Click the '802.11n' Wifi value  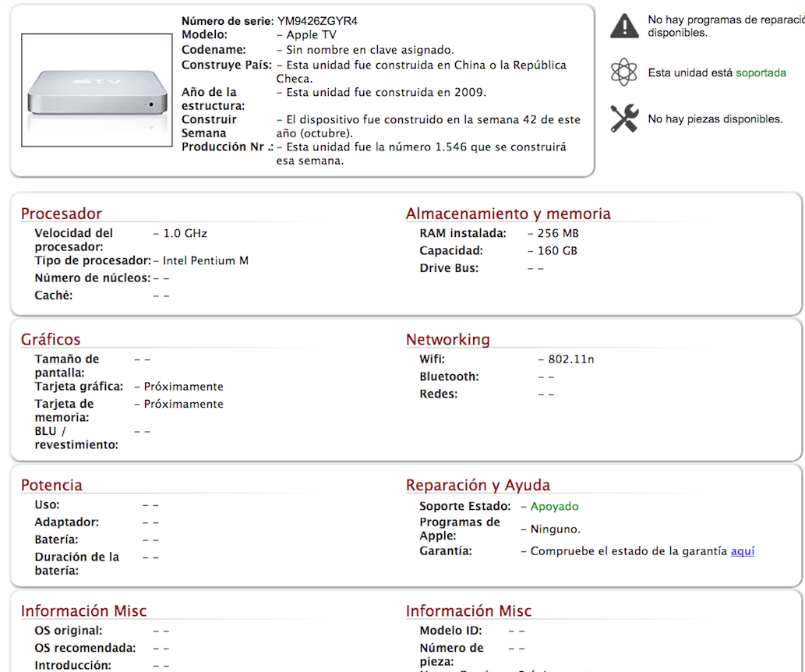tap(571, 359)
